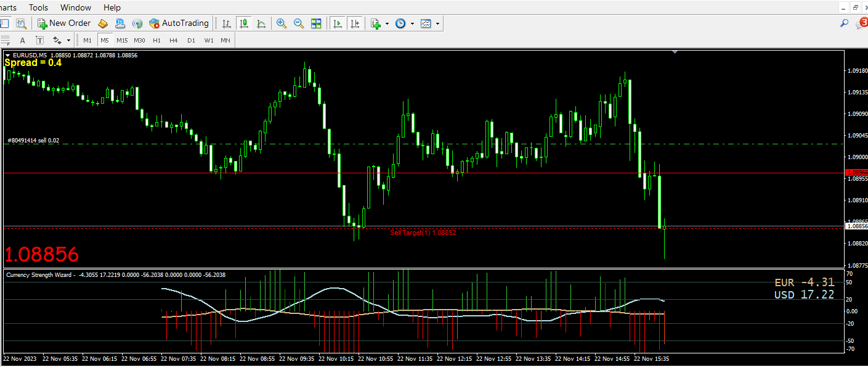Restore the chart child window
This screenshot has width=868, height=367.
point(856,7)
